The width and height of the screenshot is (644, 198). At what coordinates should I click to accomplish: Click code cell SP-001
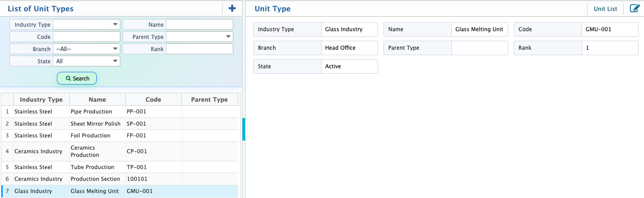(x=153, y=123)
